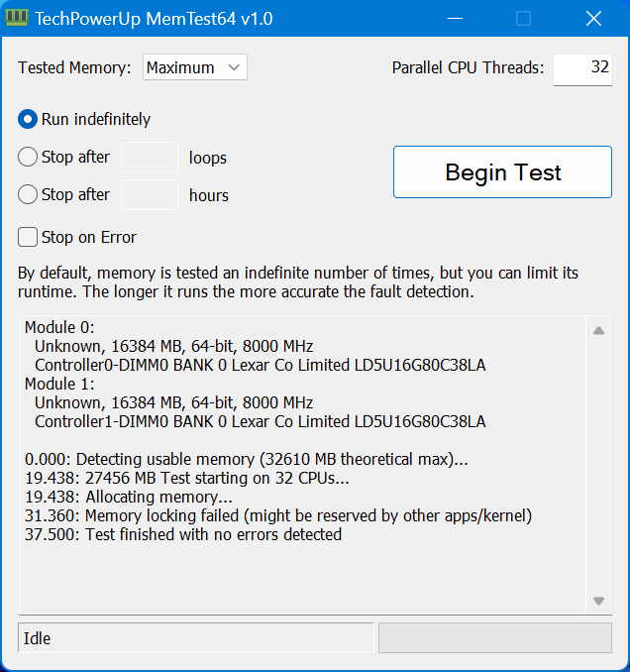Click the 'Tested Memory:' label
Screen dimensions: 630x672
[x=74, y=67]
